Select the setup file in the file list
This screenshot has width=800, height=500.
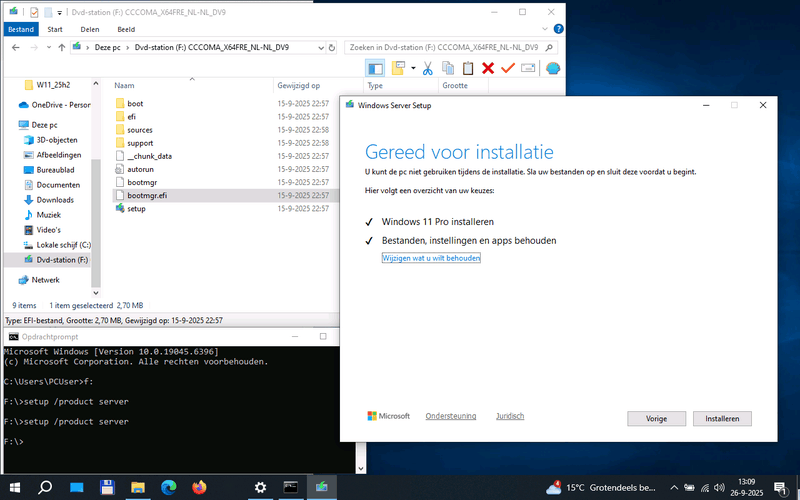(136, 208)
